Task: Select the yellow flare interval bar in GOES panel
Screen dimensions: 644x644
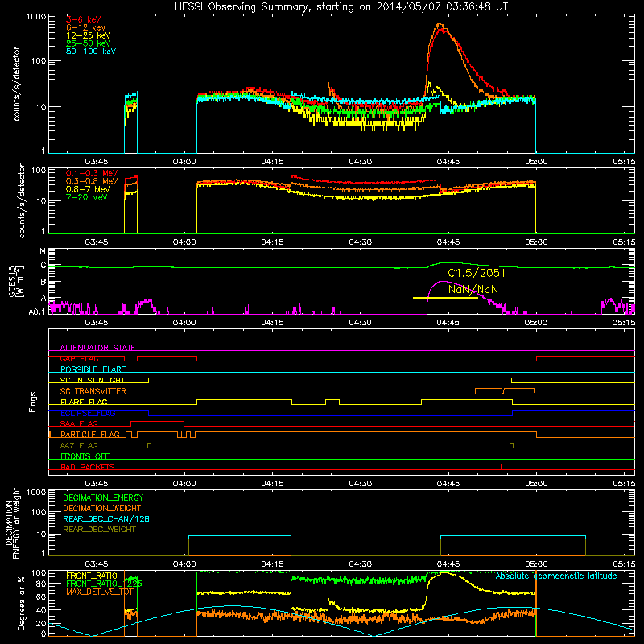Action: 445,298
